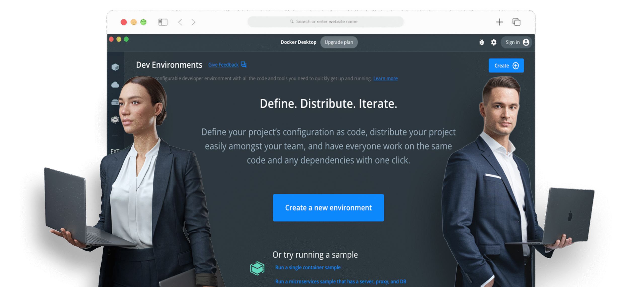The height and width of the screenshot is (287, 644).
Task: Show the browser tab overview
Action: click(x=516, y=22)
